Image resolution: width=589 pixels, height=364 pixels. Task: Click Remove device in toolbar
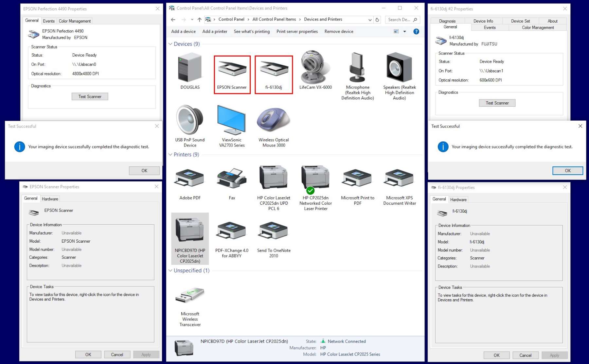(x=339, y=31)
